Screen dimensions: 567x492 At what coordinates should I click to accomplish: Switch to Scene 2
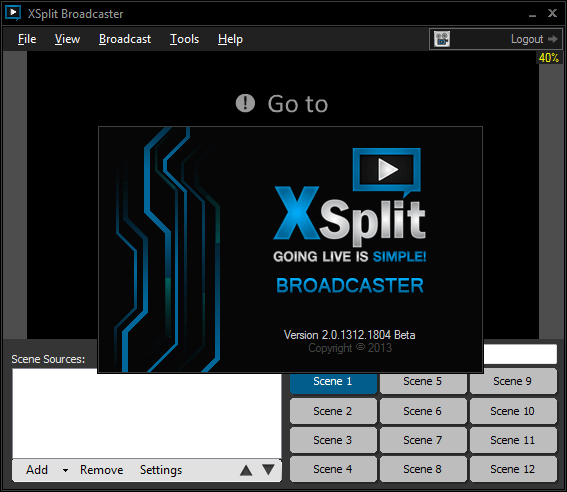(333, 411)
